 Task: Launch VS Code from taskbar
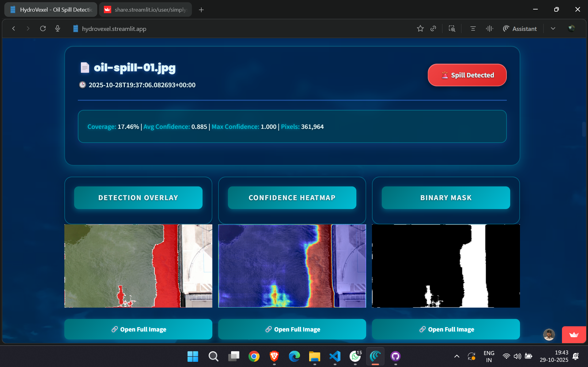[335, 356]
